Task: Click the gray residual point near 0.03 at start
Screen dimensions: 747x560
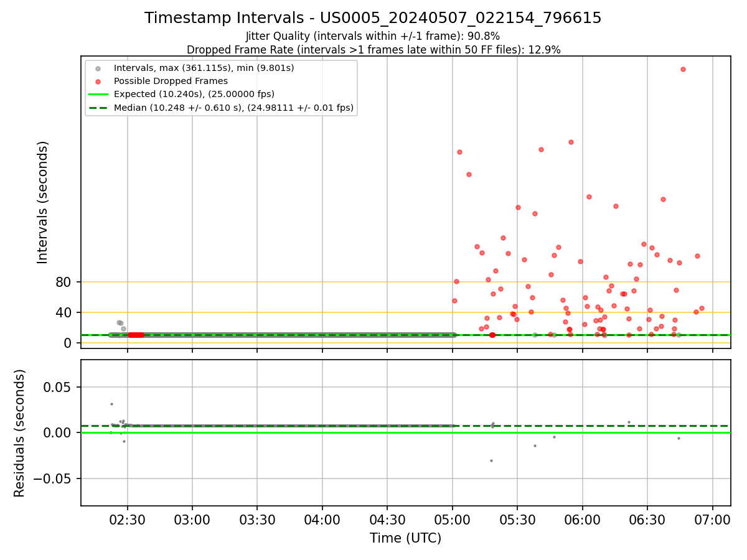Action: pos(111,404)
